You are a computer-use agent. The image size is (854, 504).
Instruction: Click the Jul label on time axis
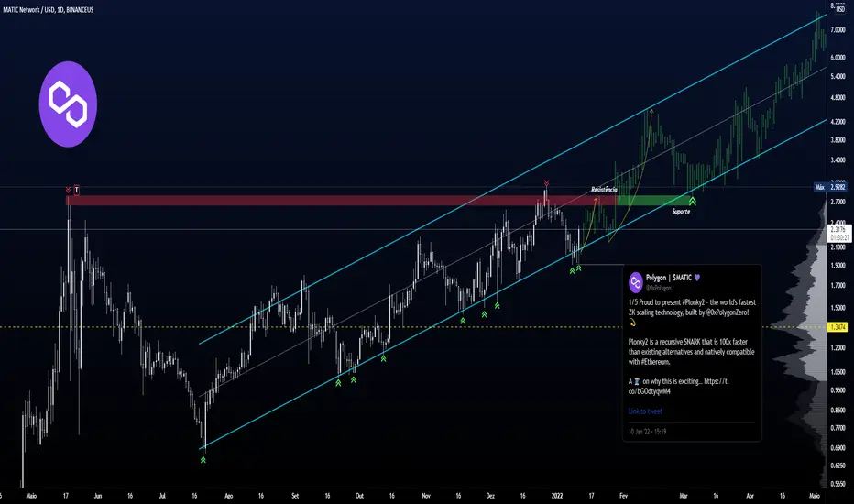click(162, 496)
